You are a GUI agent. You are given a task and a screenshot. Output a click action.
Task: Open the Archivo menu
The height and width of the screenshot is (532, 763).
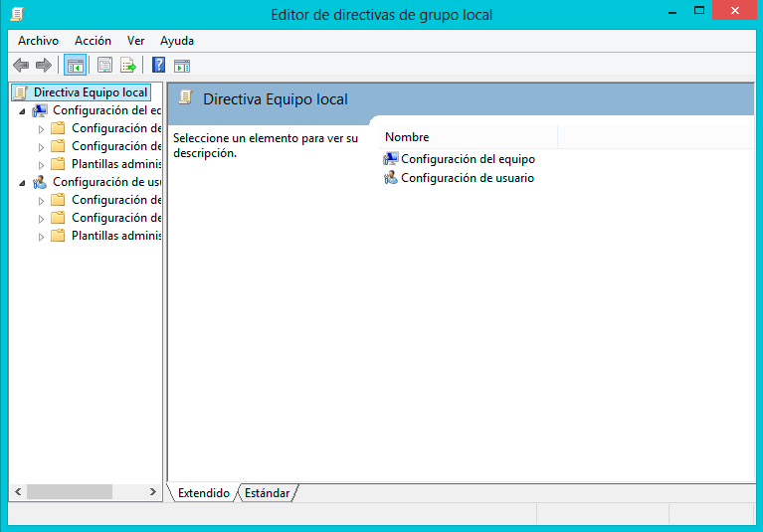(x=39, y=41)
